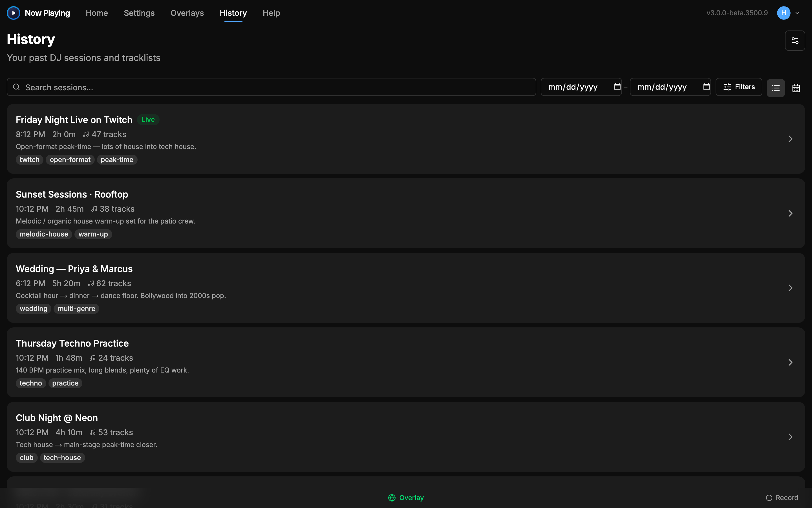
Task: Click the 5h 20m duration text
Action: point(66,284)
